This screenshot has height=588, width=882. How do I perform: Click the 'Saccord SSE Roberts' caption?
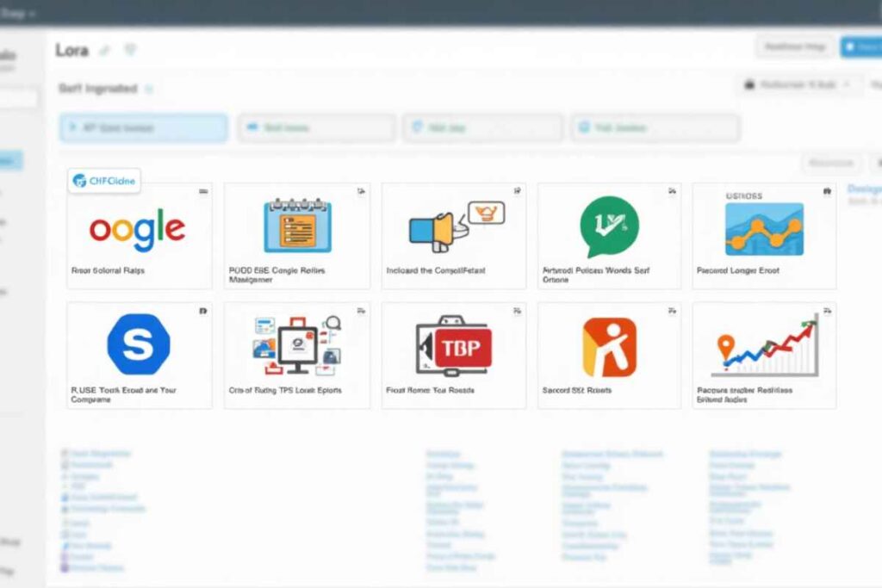pos(576,390)
